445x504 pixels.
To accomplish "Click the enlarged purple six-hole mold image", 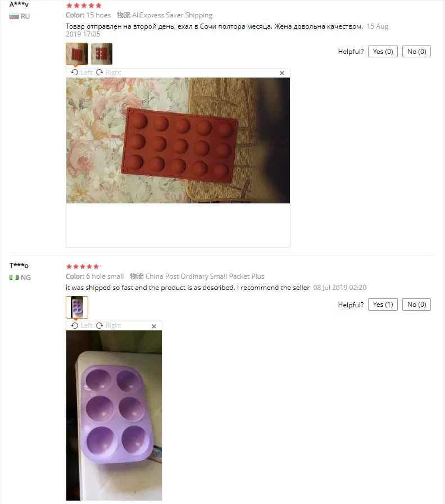I will click(114, 415).
